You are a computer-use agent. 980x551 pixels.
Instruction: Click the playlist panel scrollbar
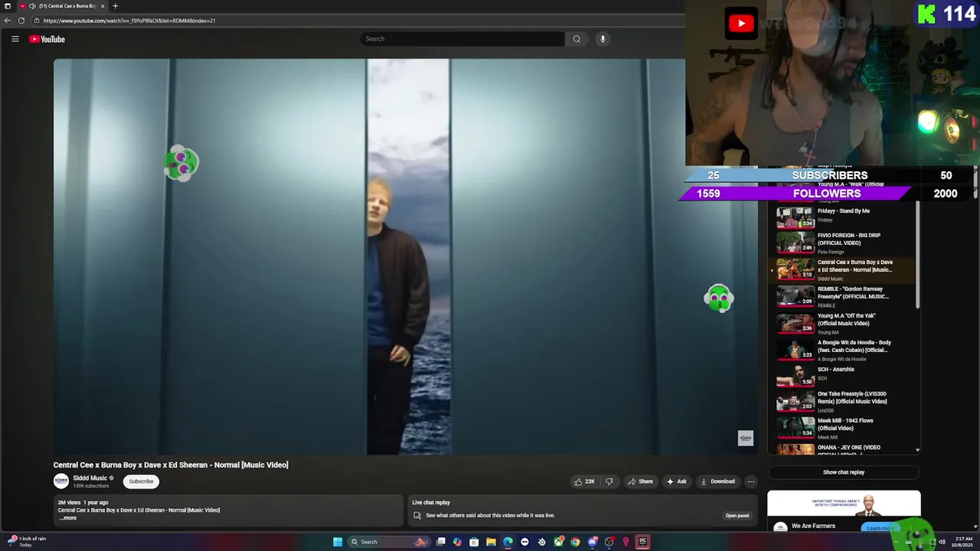click(x=918, y=256)
